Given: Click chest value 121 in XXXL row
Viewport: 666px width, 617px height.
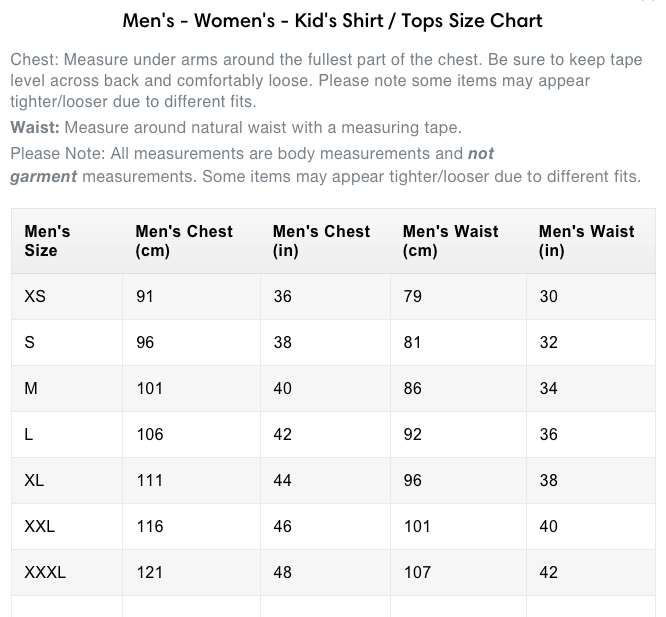Looking at the screenshot, I should point(149,572).
